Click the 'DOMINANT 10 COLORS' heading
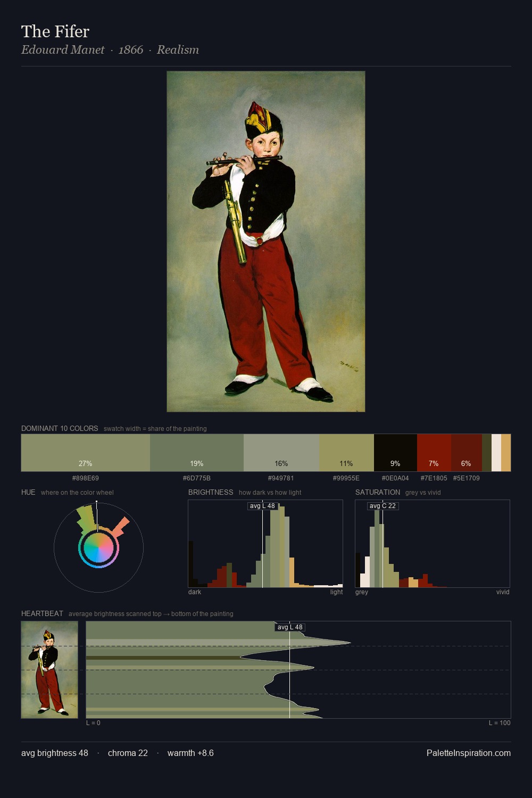The width and height of the screenshot is (532, 798). point(60,428)
